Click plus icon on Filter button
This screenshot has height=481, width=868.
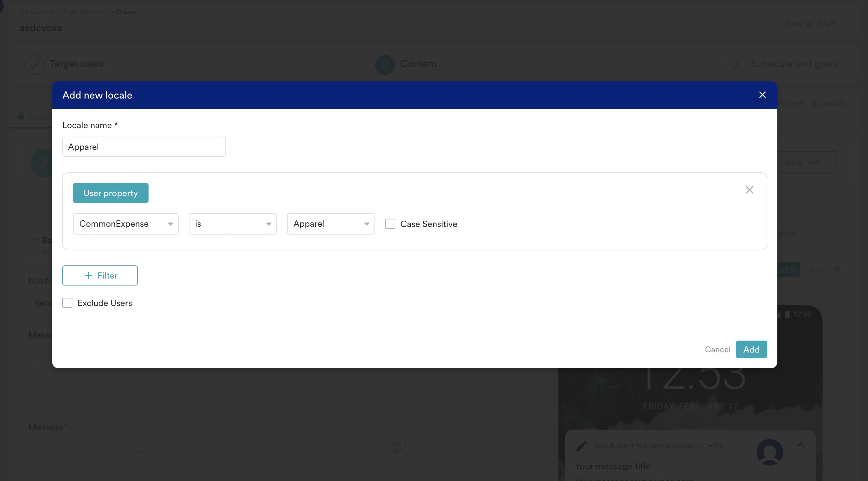(88, 275)
